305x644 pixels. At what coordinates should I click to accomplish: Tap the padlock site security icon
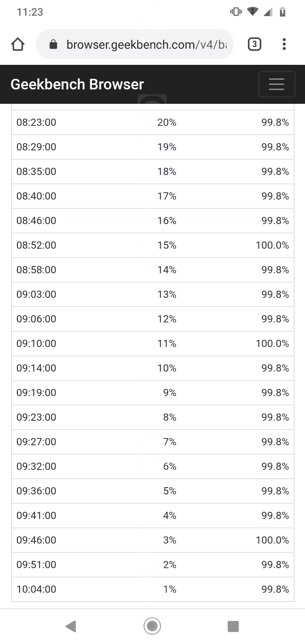pos(53,44)
